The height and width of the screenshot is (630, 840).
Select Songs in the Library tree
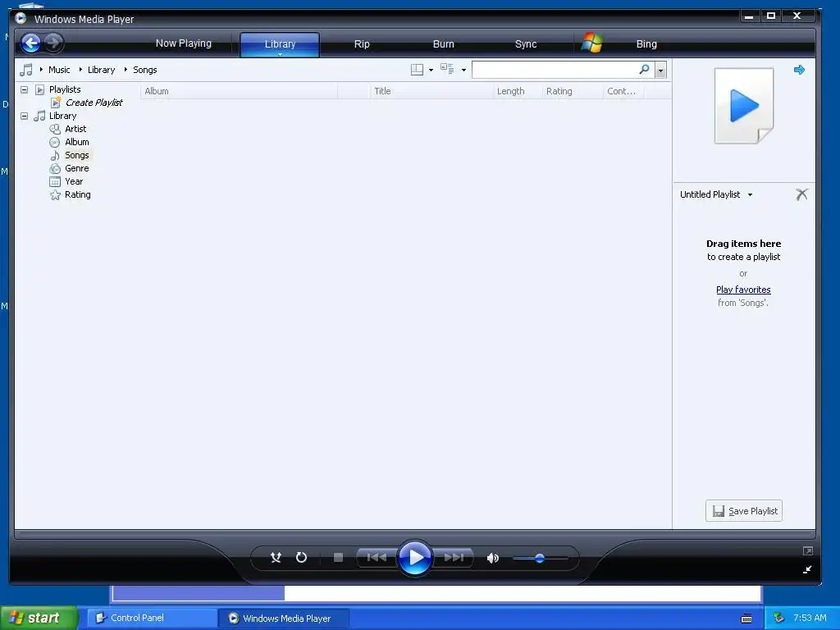pos(76,155)
